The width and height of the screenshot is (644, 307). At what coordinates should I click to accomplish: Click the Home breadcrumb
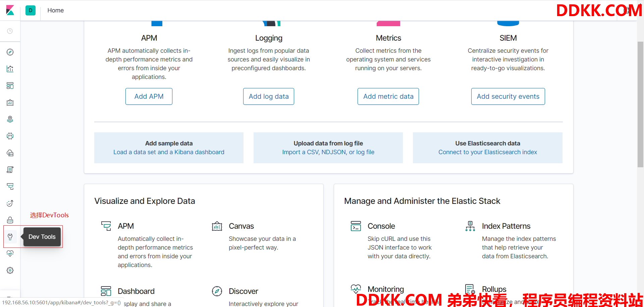[x=56, y=10]
